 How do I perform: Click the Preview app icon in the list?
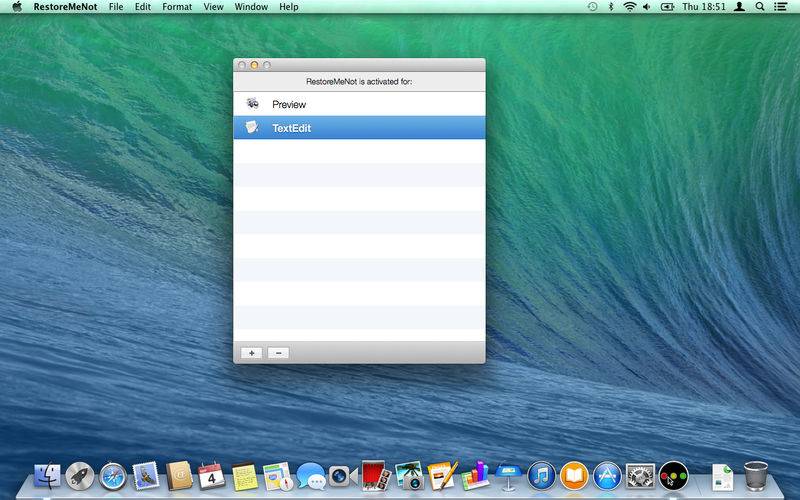pos(252,104)
